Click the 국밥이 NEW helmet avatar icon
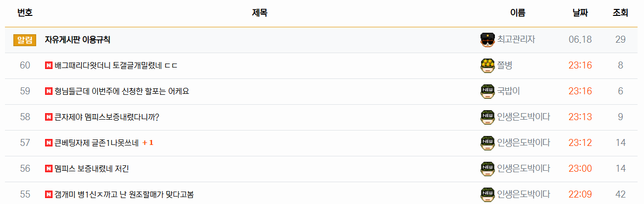The width and height of the screenshot is (644, 204). coord(487,91)
